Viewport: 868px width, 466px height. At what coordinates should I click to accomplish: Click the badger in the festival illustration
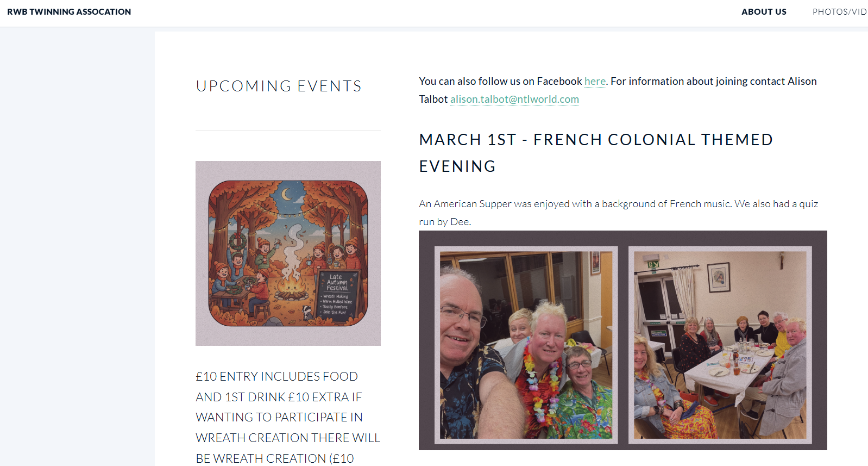307,312
